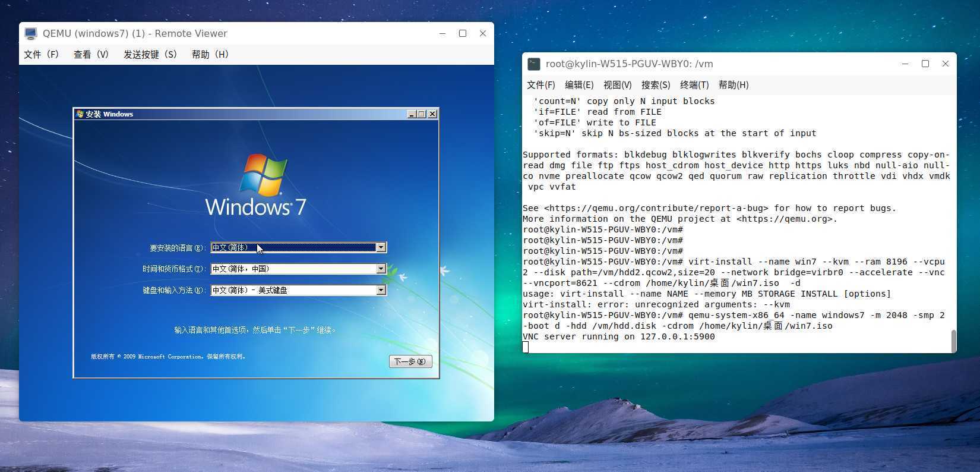Close the 安装 Windows setup dialog
Screen dimensions: 980x472
[x=432, y=114]
